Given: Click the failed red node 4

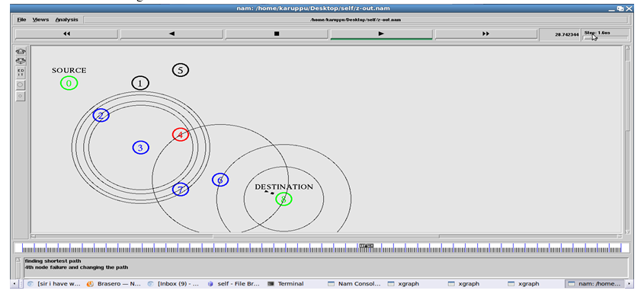Looking at the screenshot, I should click(x=180, y=134).
